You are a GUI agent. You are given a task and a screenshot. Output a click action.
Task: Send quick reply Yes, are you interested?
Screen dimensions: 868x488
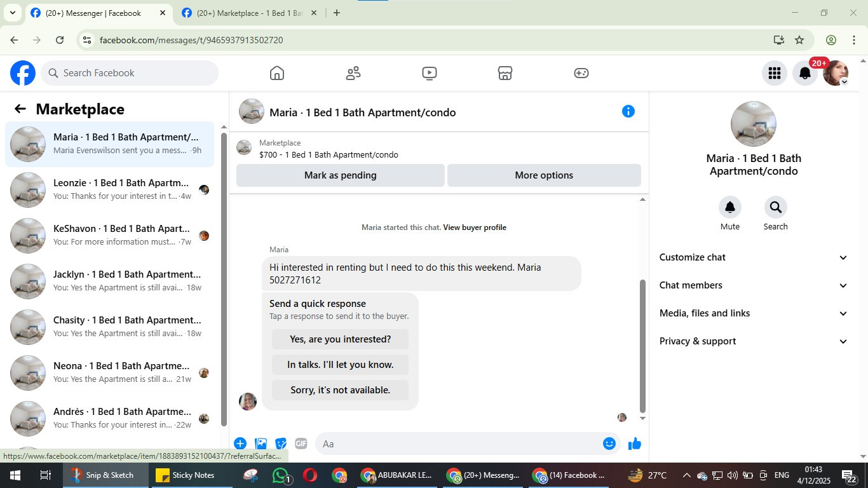pyautogui.click(x=341, y=339)
